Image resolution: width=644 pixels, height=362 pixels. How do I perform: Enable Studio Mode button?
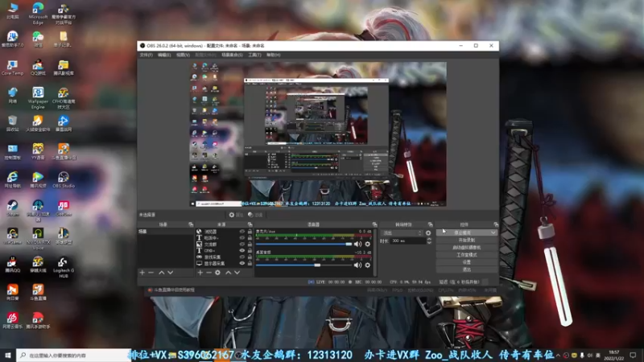[x=467, y=255]
